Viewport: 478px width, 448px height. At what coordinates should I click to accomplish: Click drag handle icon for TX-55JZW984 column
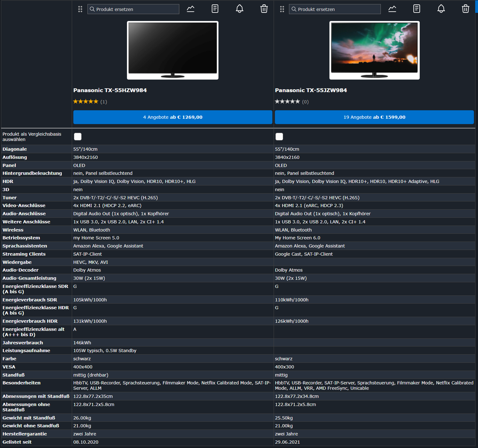pos(282,9)
